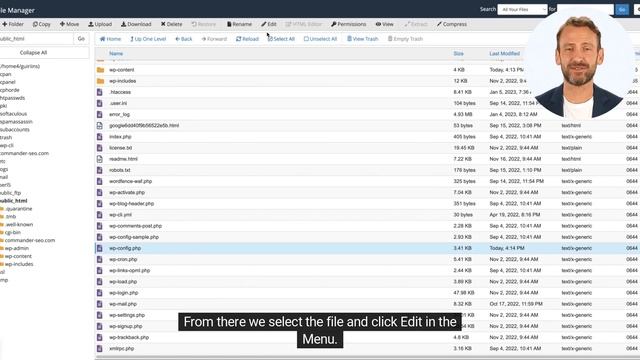Image resolution: width=640 pixels, height=360 pixels.
Task: Go to Home directory
Action: [x=110, y=39]
